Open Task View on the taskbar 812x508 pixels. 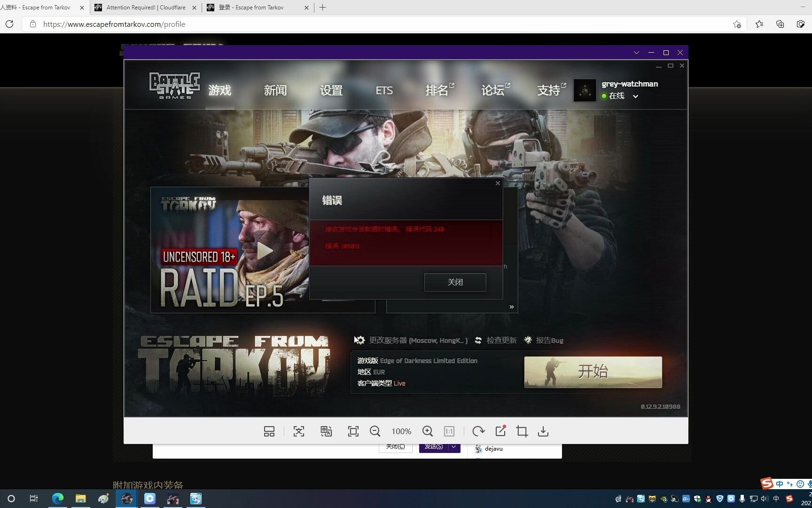click(34, 499)
